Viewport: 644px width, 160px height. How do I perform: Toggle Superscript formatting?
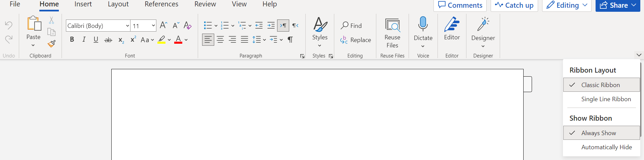(x=133, y=39)
